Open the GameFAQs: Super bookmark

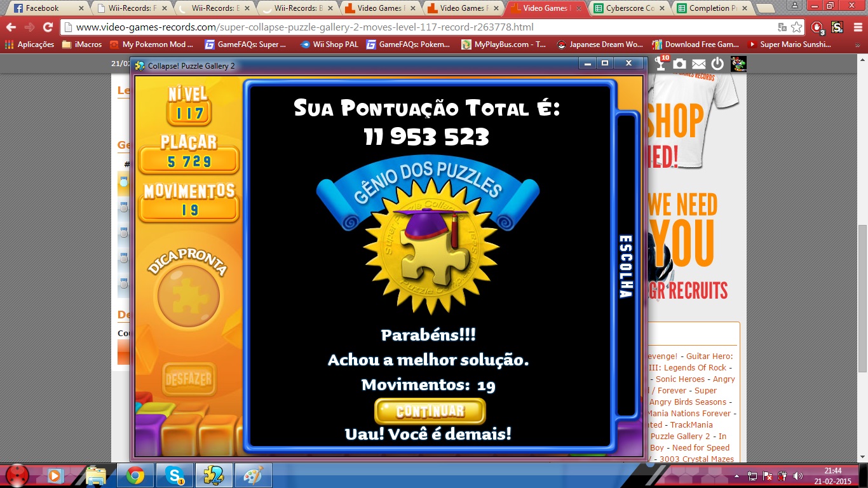coord(245,44)
